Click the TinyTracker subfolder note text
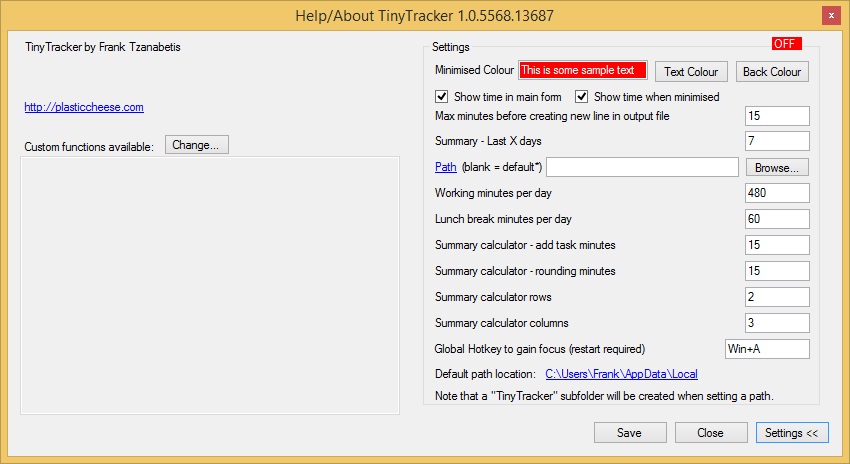 coord(604,396)
